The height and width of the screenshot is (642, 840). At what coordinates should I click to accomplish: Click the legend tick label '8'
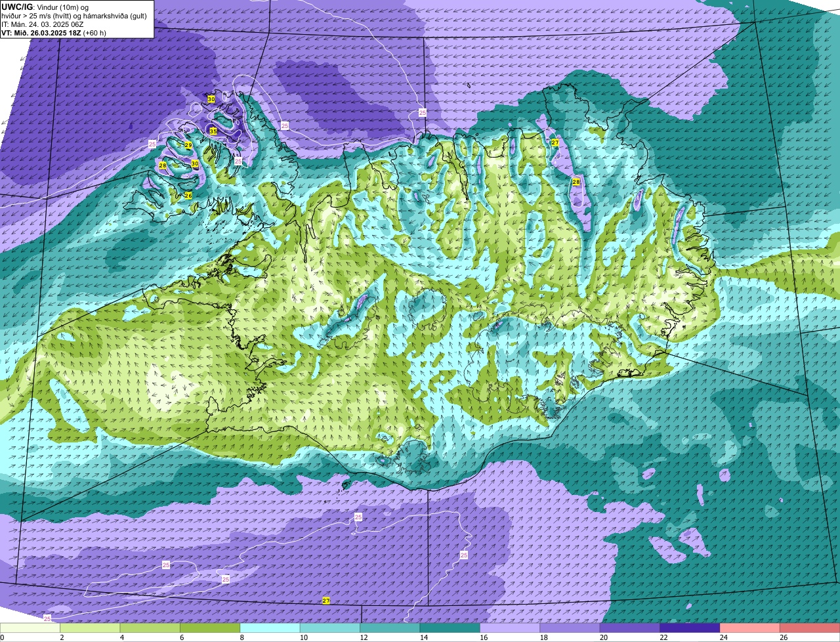point(241,637)
